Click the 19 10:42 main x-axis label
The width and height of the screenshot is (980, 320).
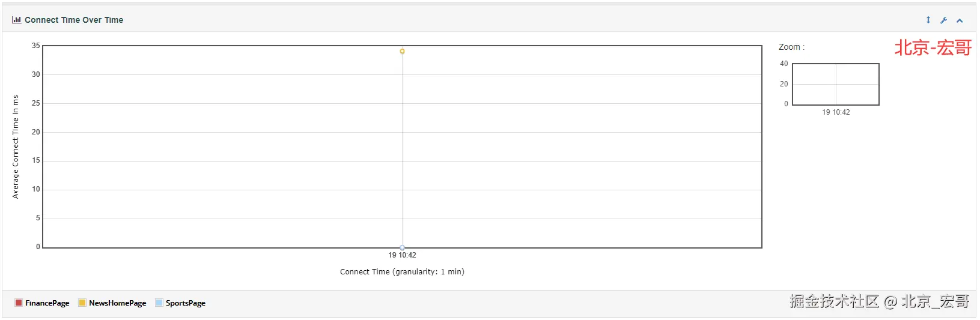(x=402, y=255)
